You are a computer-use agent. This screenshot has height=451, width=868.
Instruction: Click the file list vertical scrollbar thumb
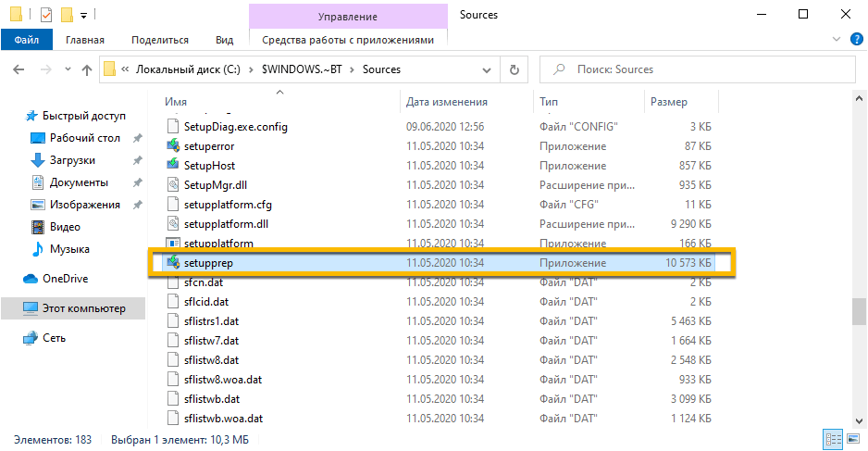pos(859,312)
